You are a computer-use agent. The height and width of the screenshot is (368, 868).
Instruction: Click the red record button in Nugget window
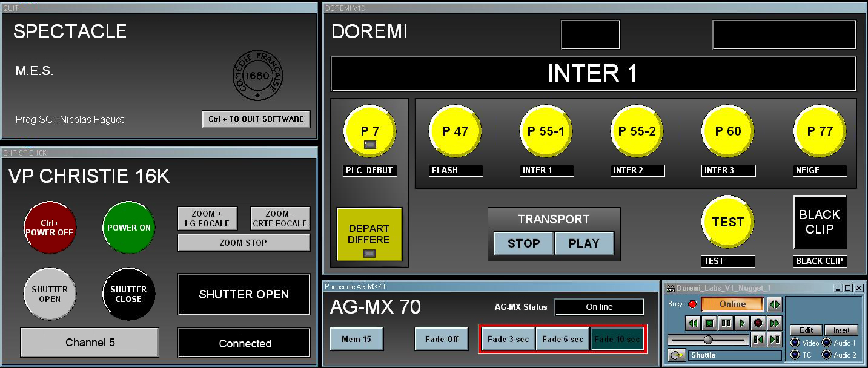[758, 323]
